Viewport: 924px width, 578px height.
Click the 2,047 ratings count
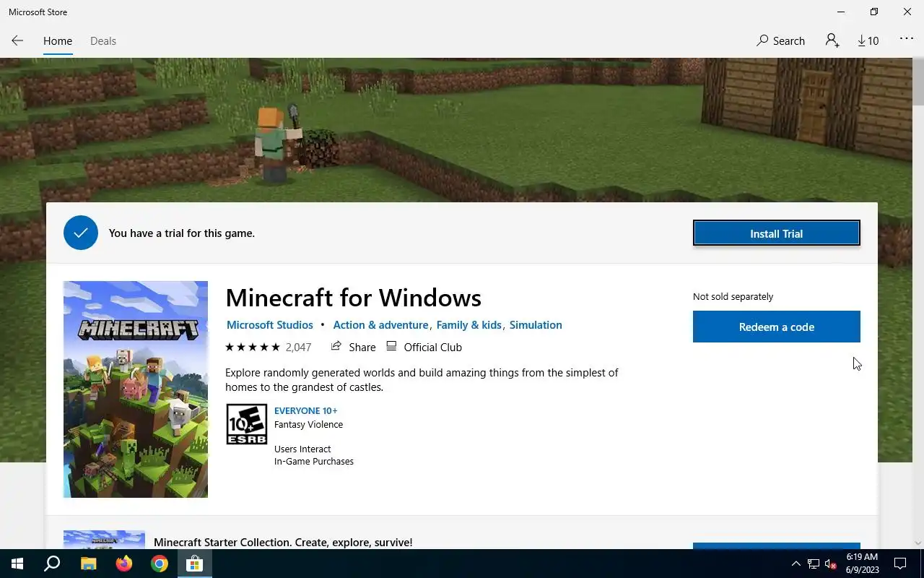coord(298,348)
